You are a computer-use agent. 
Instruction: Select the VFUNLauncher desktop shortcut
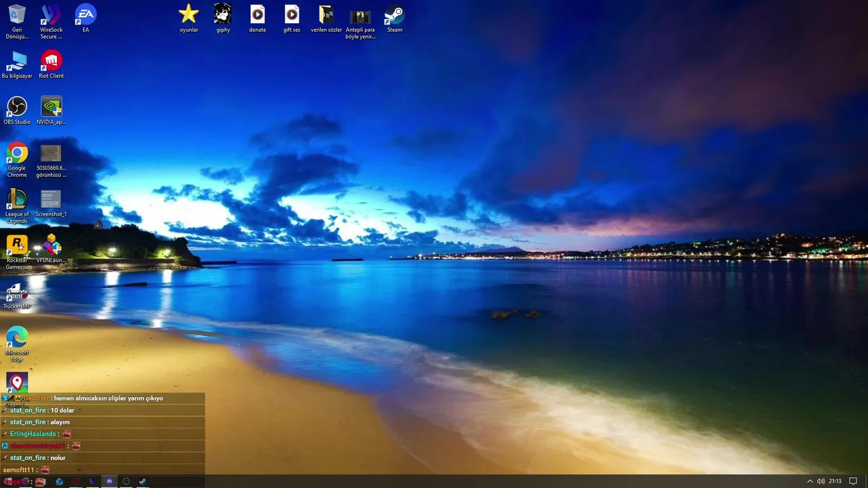pos(52,249)
